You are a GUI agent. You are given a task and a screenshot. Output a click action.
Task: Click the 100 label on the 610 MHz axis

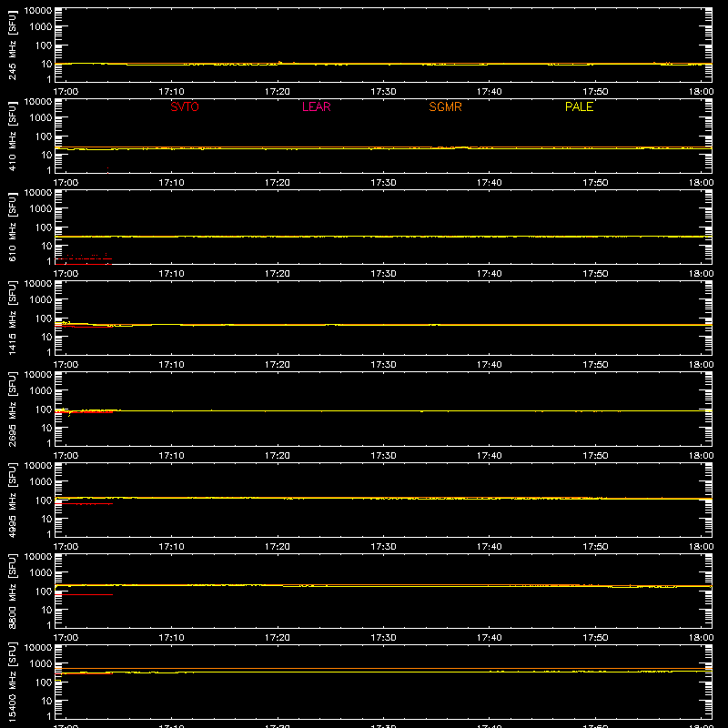(44, 227)
